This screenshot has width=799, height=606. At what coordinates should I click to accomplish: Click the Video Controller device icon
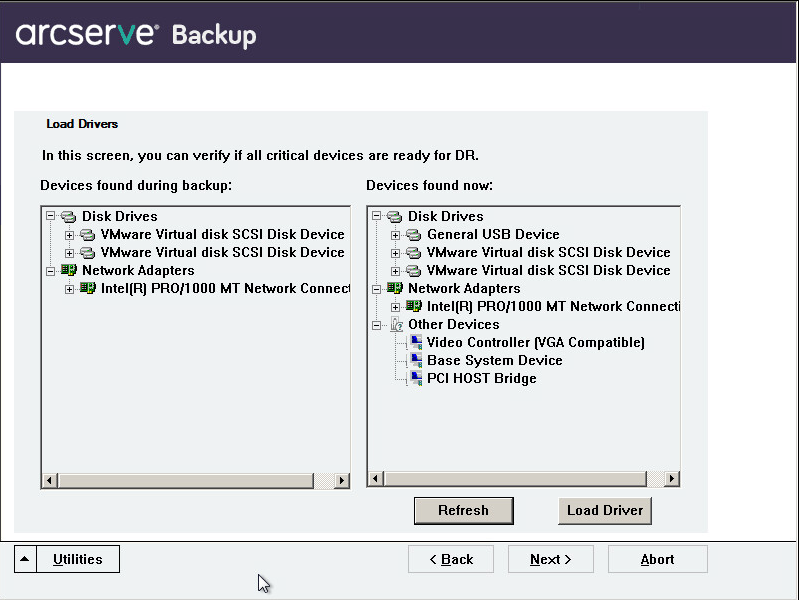click(x=415, y=343)
